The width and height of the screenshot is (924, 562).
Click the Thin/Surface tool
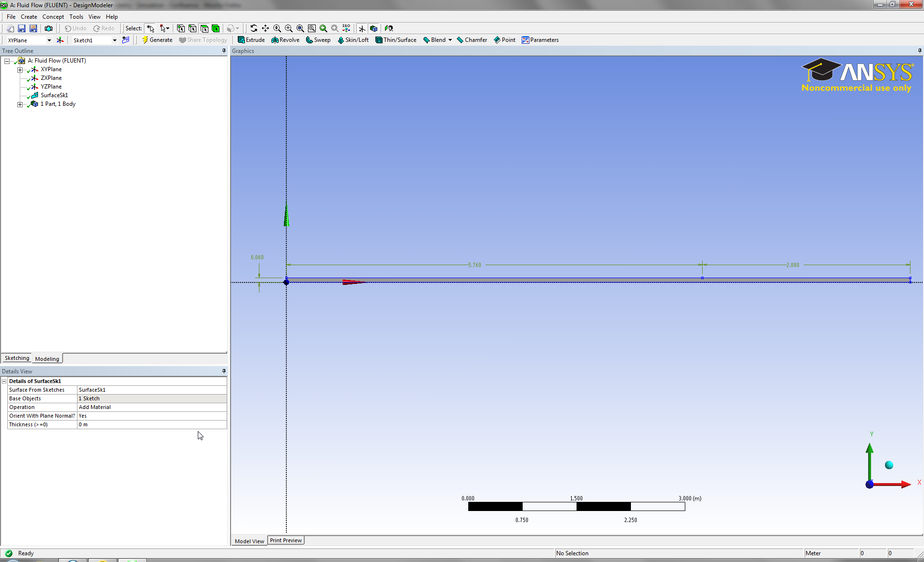[396, 40]
